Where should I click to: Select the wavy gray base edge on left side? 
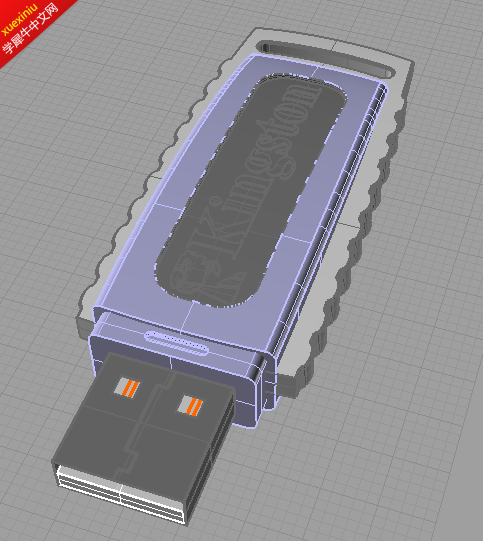[145, 179]
